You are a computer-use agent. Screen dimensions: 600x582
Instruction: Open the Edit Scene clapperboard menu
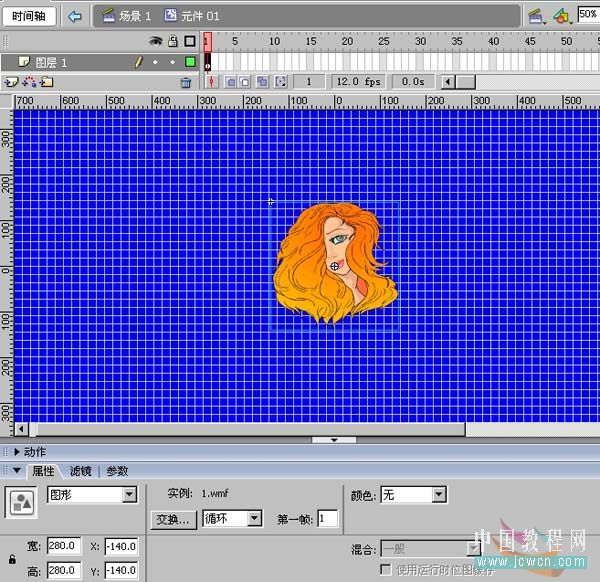[x=535, y=16]
